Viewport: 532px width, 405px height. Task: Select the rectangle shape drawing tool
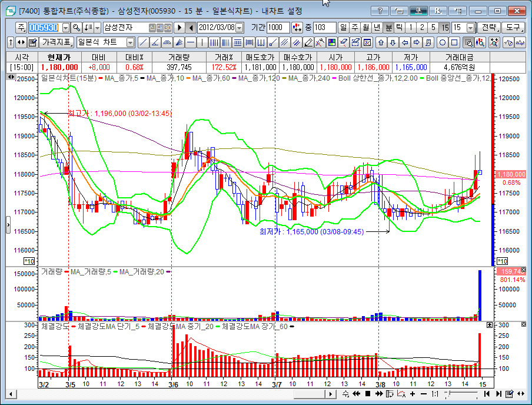[x=454, y=42]
